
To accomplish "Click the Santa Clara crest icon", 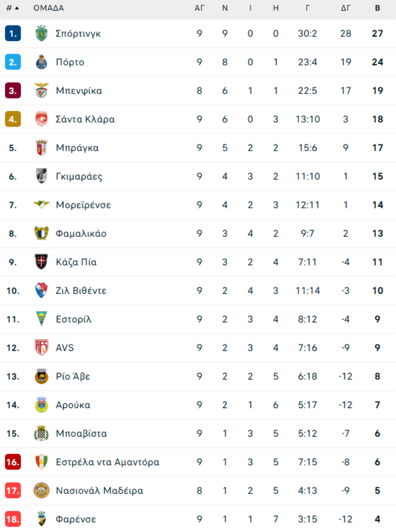I will (x=41, y=119).
